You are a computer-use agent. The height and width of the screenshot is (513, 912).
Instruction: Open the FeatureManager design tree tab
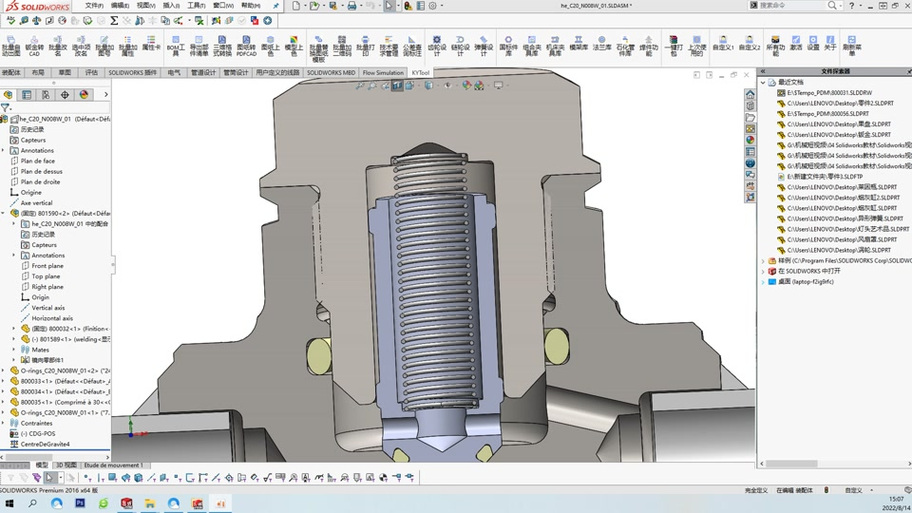coord(8,94)
